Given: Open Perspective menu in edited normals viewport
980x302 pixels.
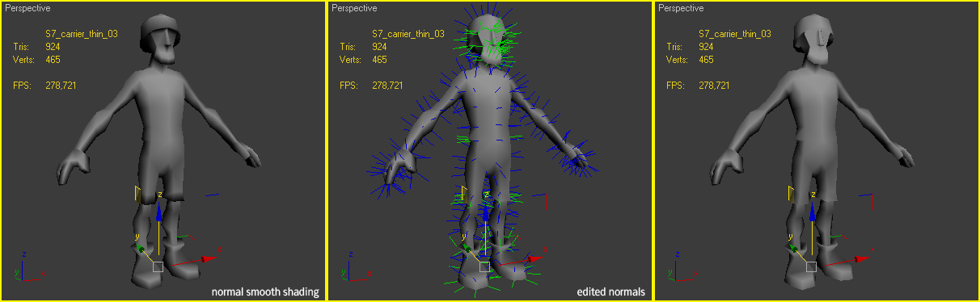Looking at the screenshot, I should 354,9.
